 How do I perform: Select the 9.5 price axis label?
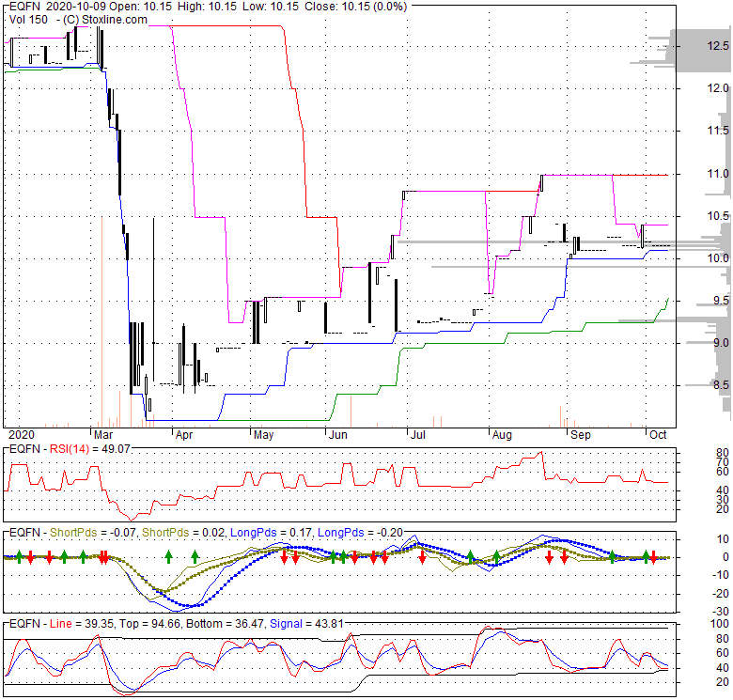click(721, 301)
